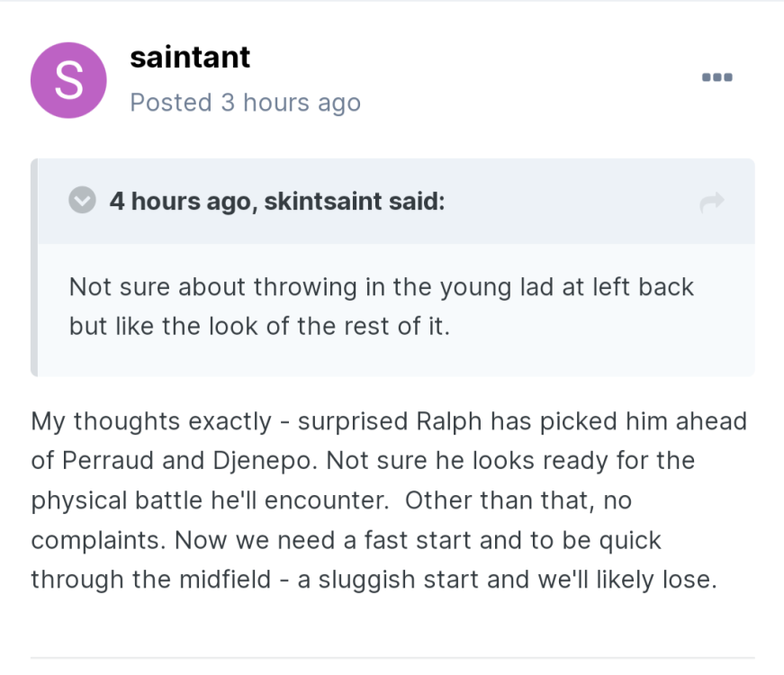Click inside the quoted left back comment text
This screenshot has width=784, height=675.
point(378,306)
